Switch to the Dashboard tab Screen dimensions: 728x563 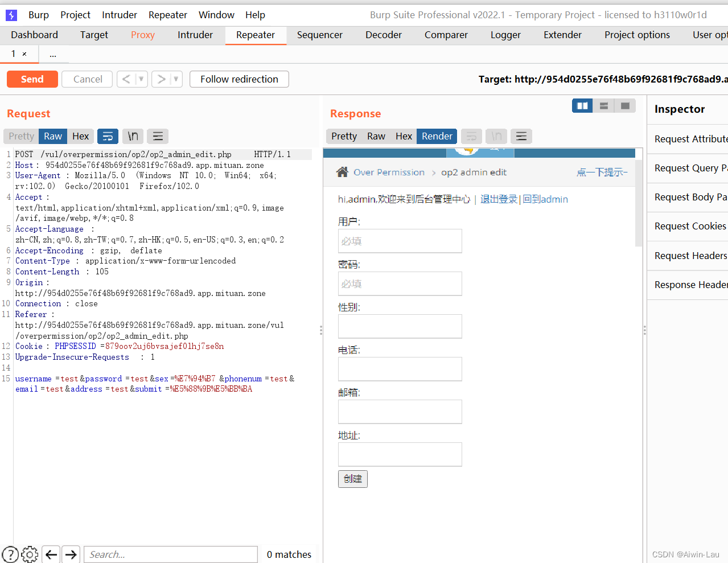pos(34,35)
